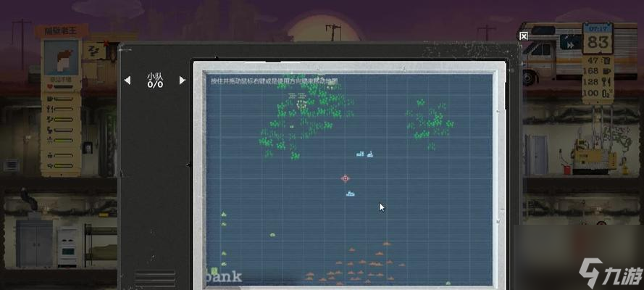
Task: Click the 隔壁老王 character name tag
Action: coord(61,30)
